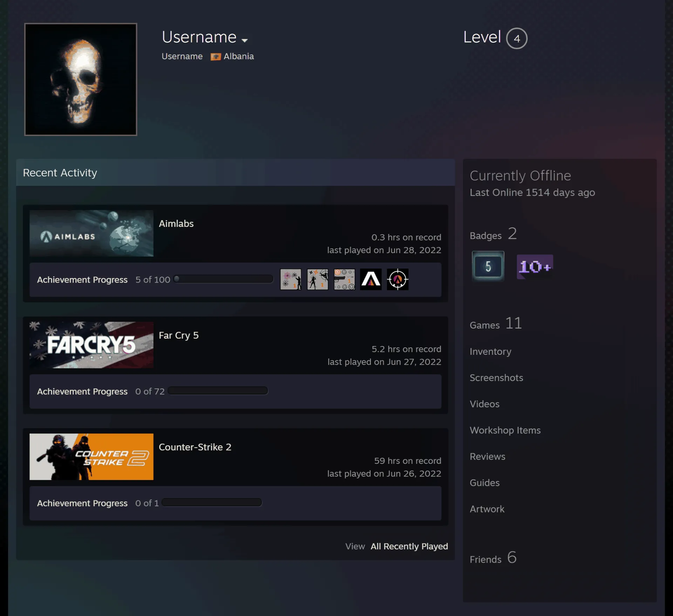Open the Badges section link
This screenshot has height=616, width=673.
493,234
